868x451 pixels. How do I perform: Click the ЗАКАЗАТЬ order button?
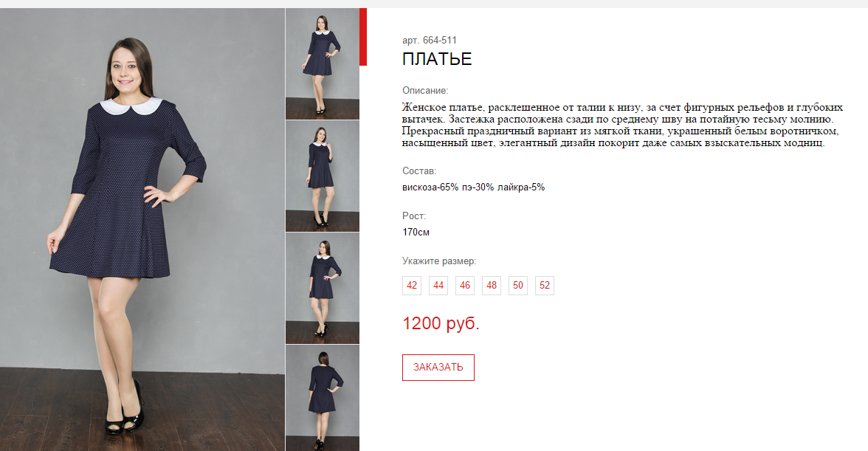(438, 368)
